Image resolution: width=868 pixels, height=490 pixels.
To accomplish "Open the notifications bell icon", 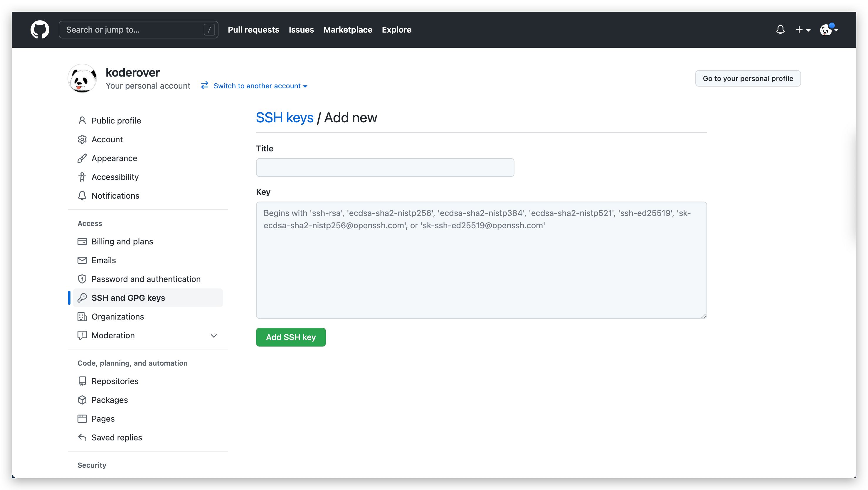I will click(x=780, y=30).
